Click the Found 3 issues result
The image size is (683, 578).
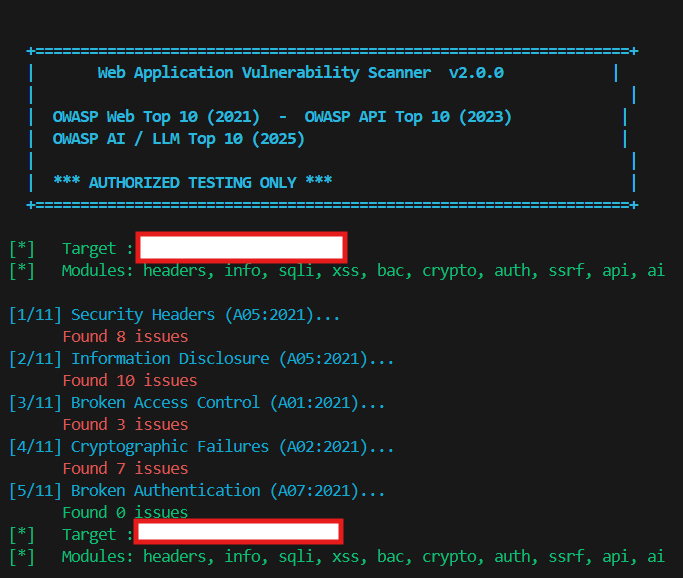point(125,425)
